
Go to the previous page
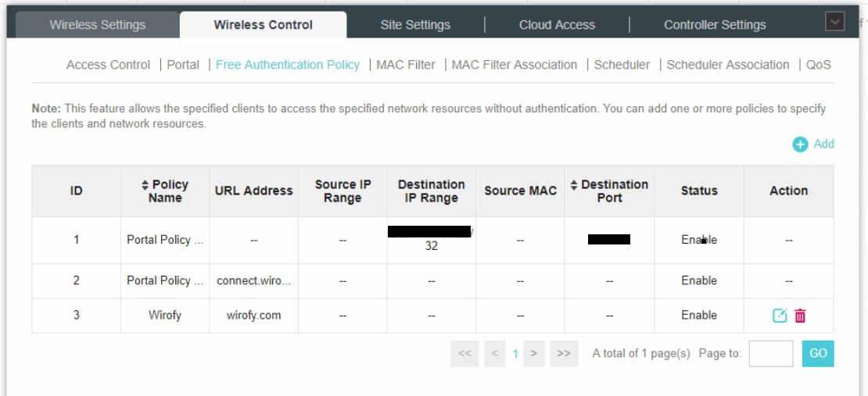(x=494, y=354)
